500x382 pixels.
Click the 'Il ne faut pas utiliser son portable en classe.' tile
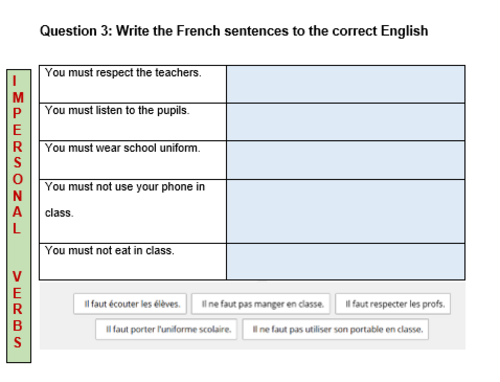[335, 329]
